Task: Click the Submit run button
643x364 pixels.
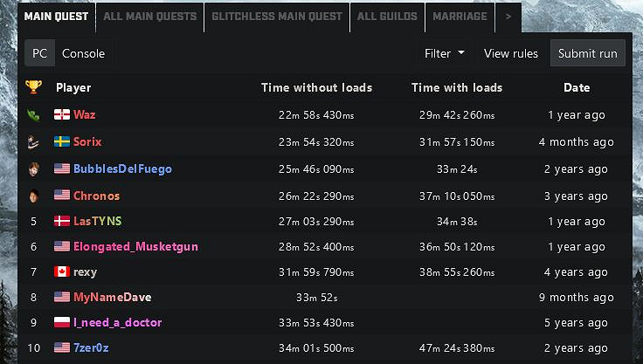Action: [x=587, y=53]
